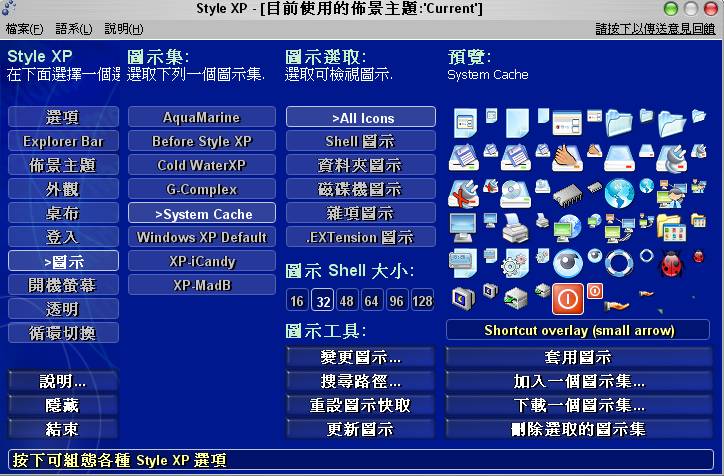Click the 加入一個圖示集... button
This screenshot has height=476, width=724.
point(579,381)
